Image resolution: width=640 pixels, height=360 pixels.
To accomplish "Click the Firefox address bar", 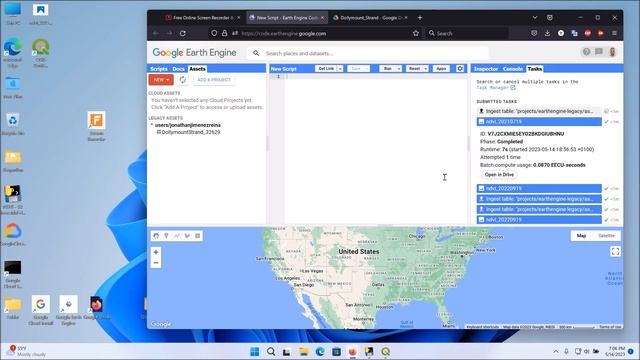I will 314,33.
